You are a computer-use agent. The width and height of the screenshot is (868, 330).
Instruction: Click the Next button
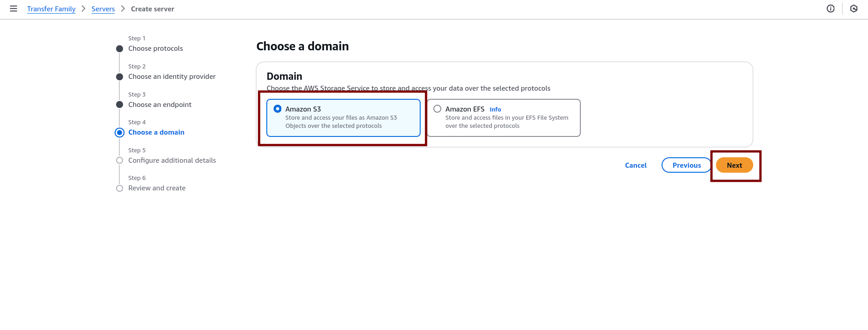click(x=734, y=165)
